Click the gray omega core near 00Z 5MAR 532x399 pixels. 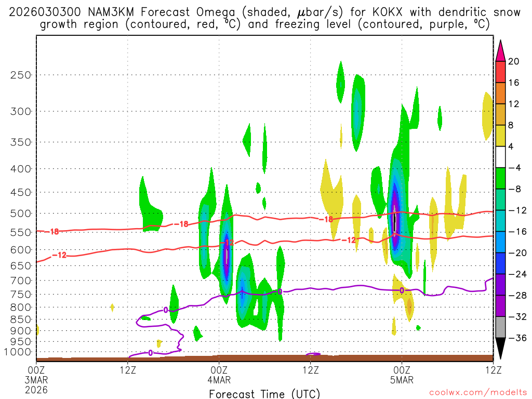(x=395, y=219)
